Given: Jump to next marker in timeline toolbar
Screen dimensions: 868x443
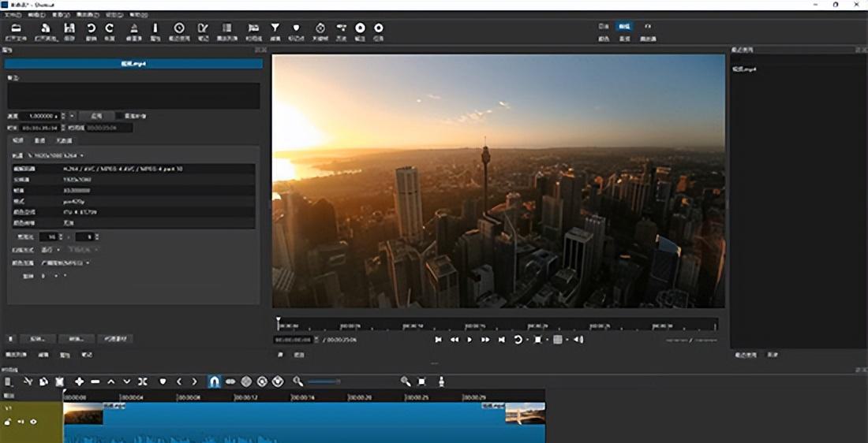Looking at the screenshot, I should click(x=194, y=382).
